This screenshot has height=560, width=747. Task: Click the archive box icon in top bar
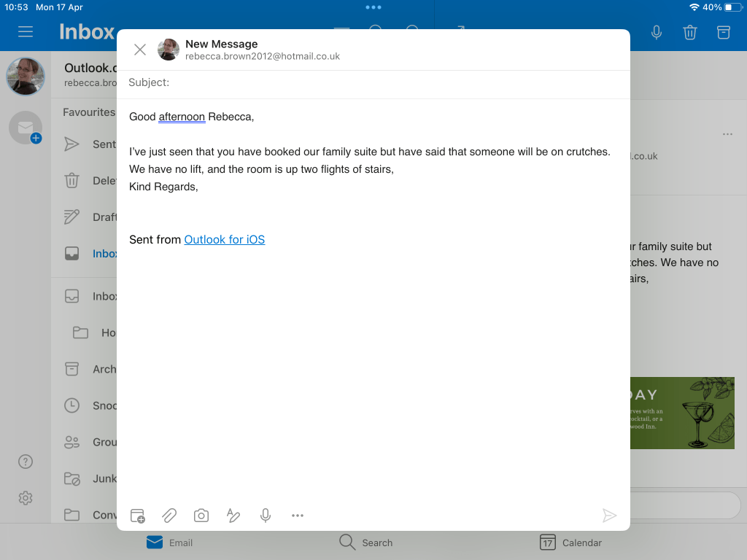click(x=723, y=32)
